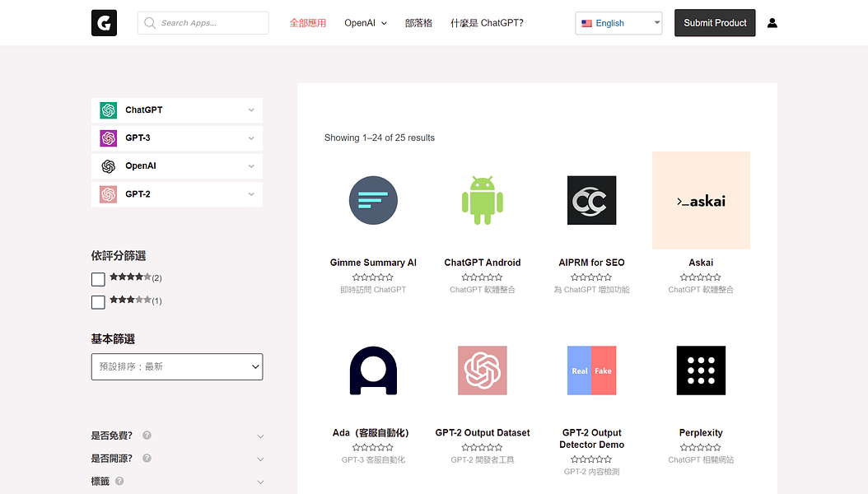The height and width of the screenshot is (494, 868).
Task: Open the Real Fake detector icon
Action: (592, 370)
